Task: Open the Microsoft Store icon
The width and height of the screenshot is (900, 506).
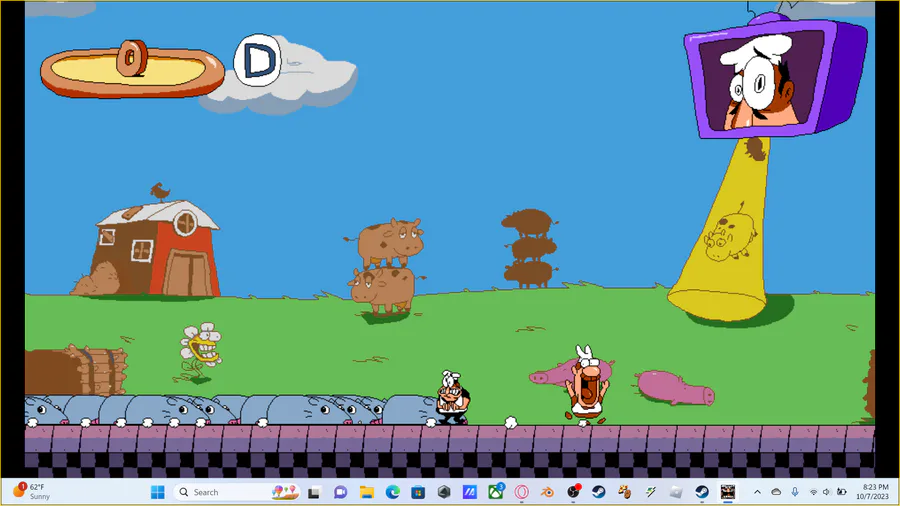Action: [x=418, y=492]
